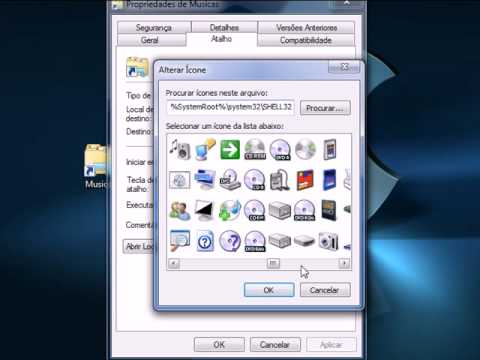Click the icon file path field
480x360 pixels.
[230, 107]
